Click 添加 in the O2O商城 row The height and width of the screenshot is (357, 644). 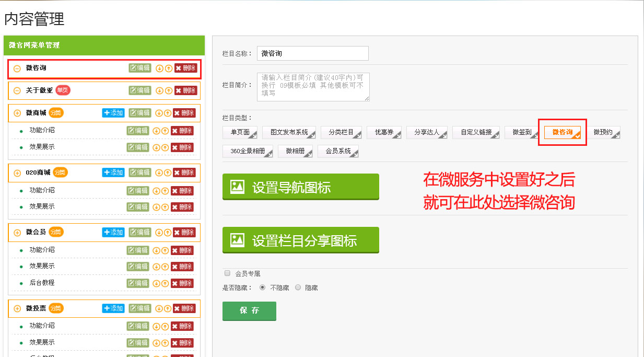(113, 172)
